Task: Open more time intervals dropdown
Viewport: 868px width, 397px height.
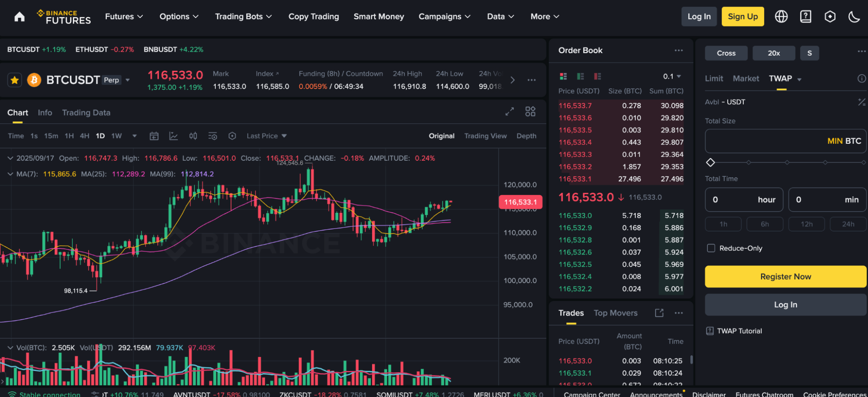Action: (135, 136)
